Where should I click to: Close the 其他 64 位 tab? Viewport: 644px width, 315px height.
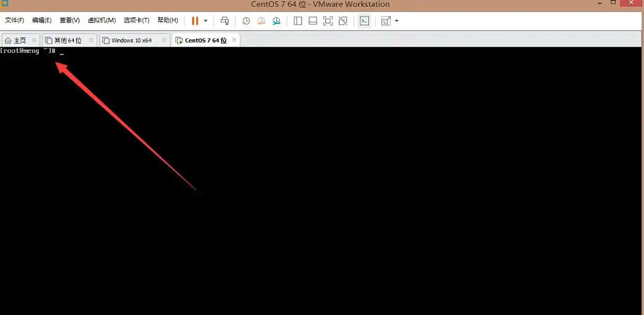(91, 40)
